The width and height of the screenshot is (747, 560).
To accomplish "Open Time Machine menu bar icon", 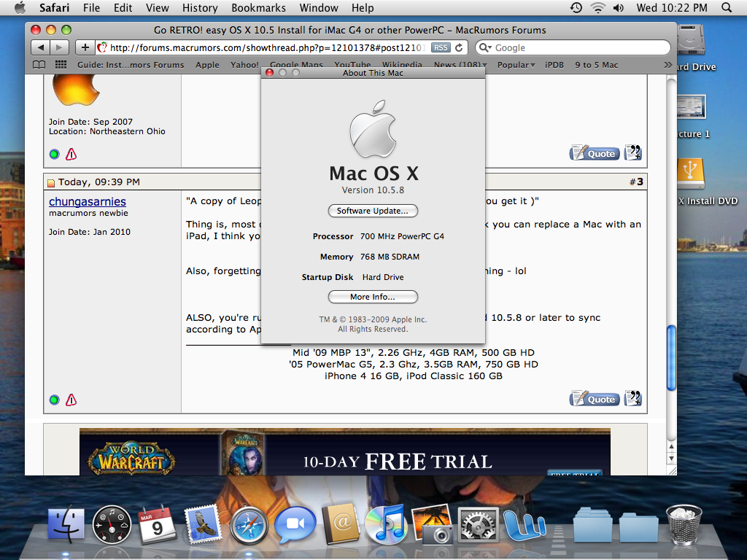I will (x=576, y=7).
